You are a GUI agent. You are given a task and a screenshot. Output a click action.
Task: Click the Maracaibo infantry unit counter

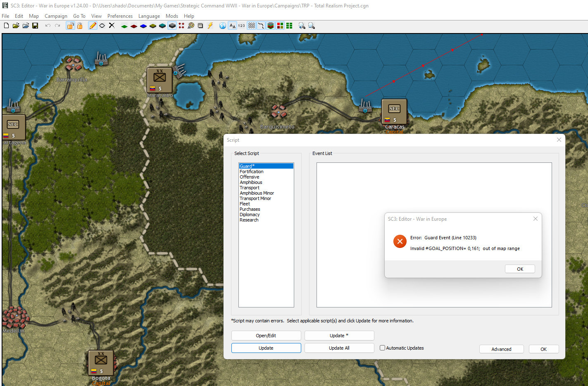(159, 80)
